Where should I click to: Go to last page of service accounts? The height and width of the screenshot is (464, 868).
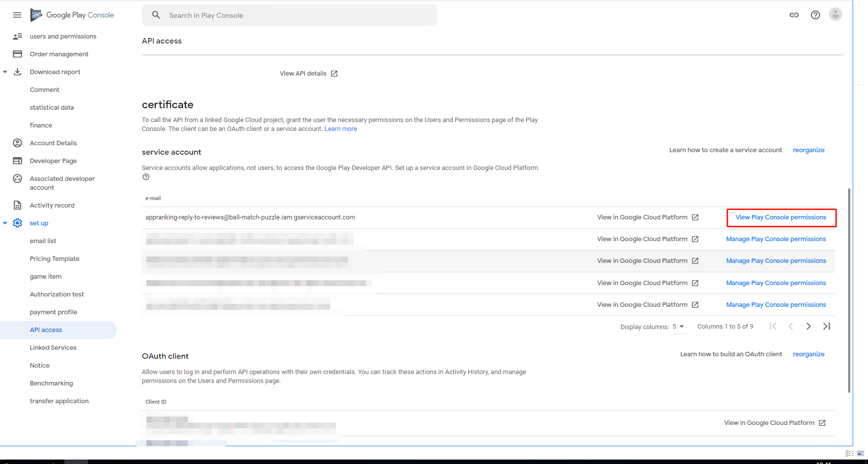click(826, 326)
